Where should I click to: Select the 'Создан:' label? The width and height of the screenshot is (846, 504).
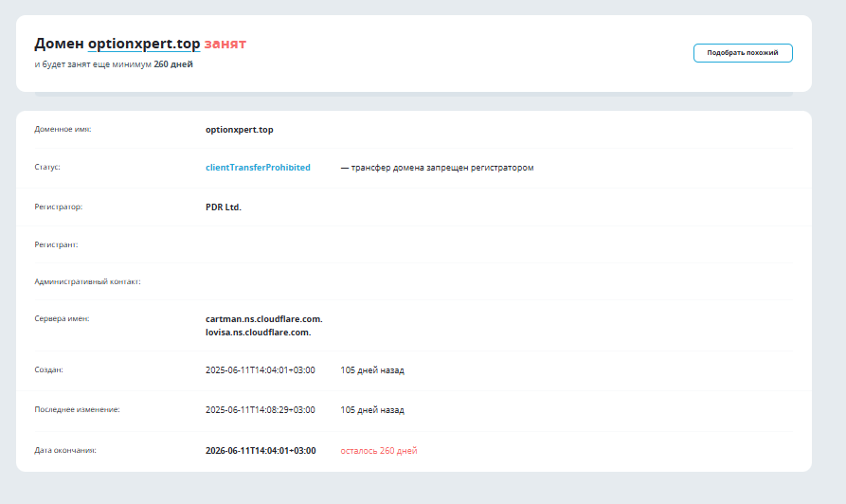[48, 369]
